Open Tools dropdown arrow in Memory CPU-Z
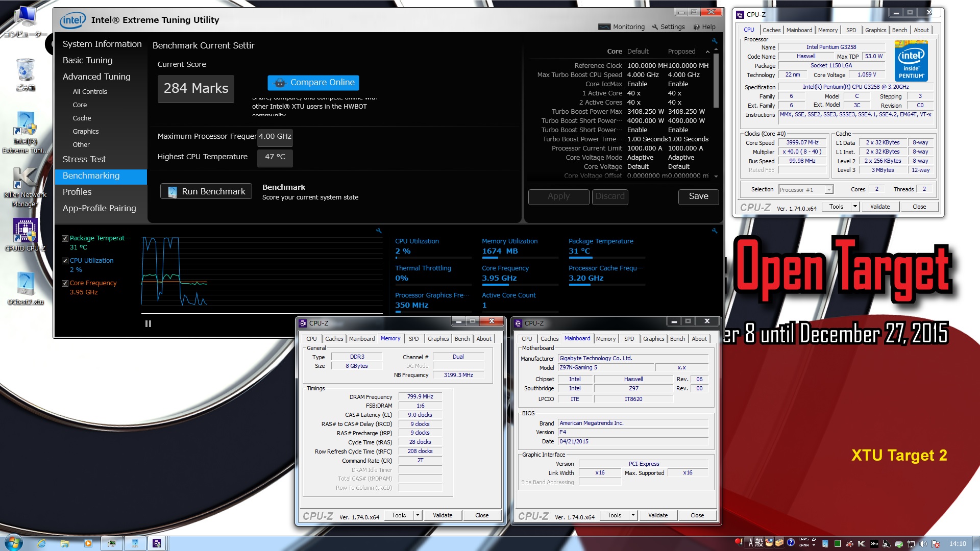Viewport: 980px width, 551px height. (x=418, y=515)
